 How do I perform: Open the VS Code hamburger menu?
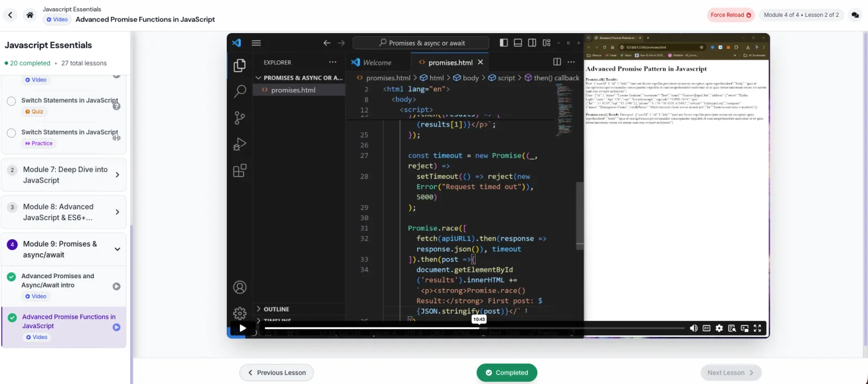tap(256, 43)
